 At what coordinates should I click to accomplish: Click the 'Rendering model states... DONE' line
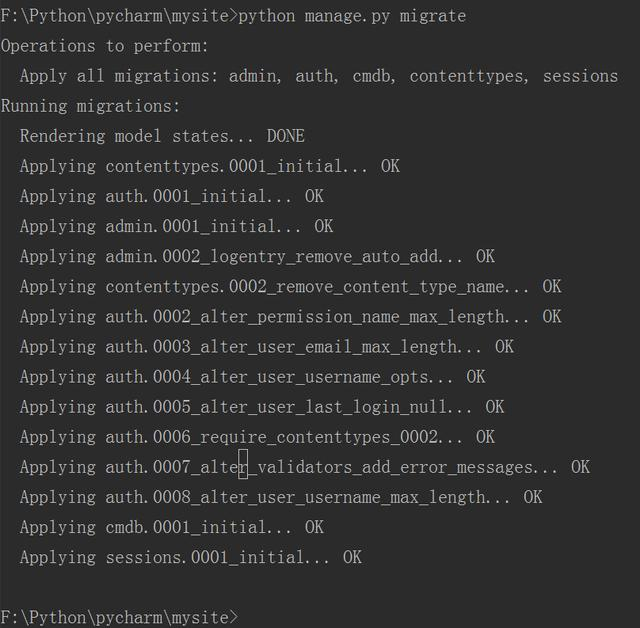(162, 136)
